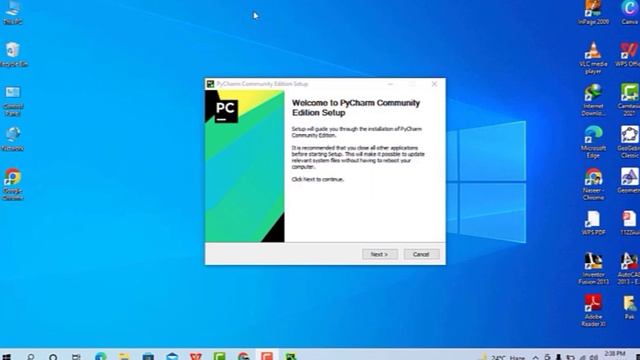Screen dimensions: 640x360
Task: Open the WPS Office desktop shortcut
Action: click(x=629, y=55)
